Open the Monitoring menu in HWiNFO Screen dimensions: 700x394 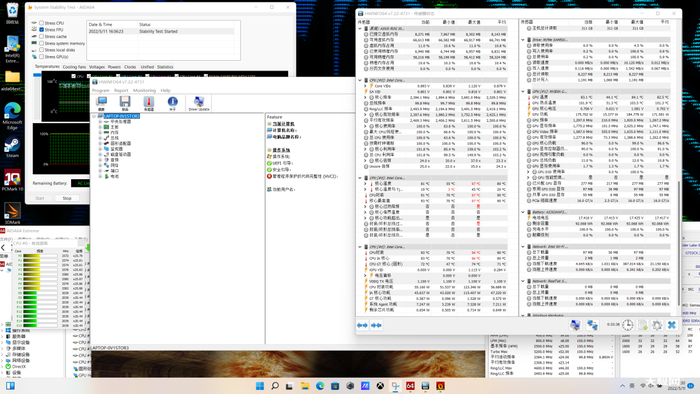point(144,91)
